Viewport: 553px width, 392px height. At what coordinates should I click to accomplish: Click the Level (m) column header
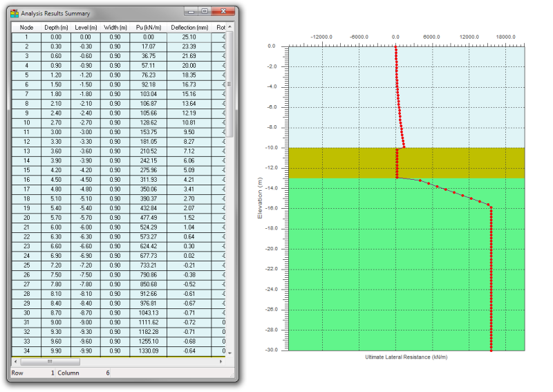pos(86,28)
